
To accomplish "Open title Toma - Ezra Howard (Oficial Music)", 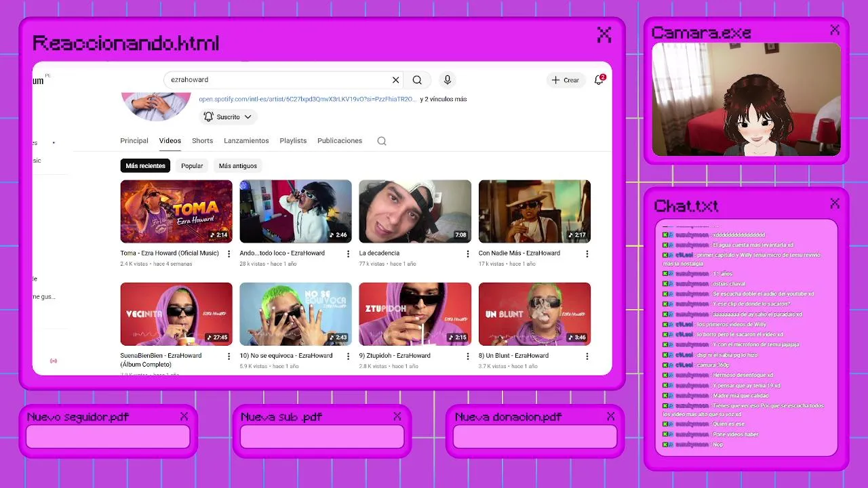I will (x=170, y=253).
